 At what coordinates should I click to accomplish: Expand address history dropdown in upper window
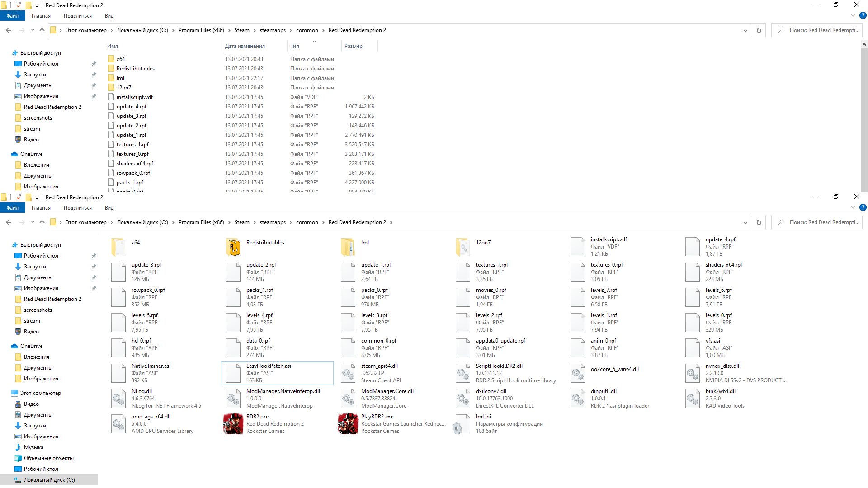(x=745, y=30)
